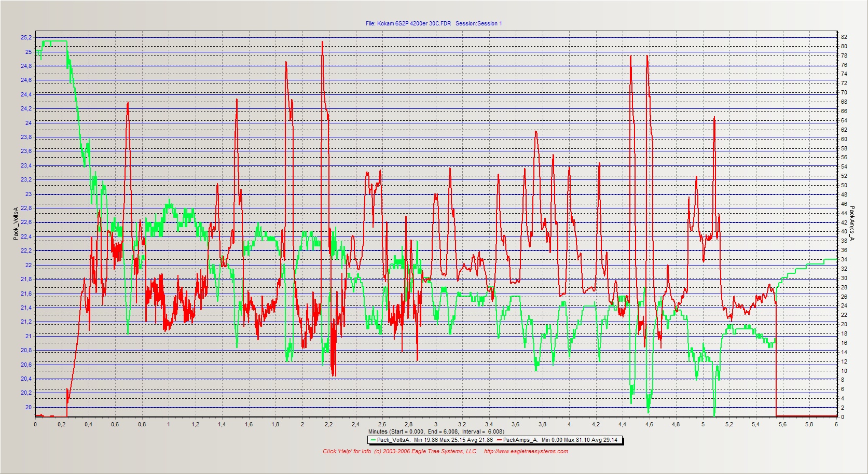
Task: Click the '64' tick on amps axis
Action: pos(844,120)
